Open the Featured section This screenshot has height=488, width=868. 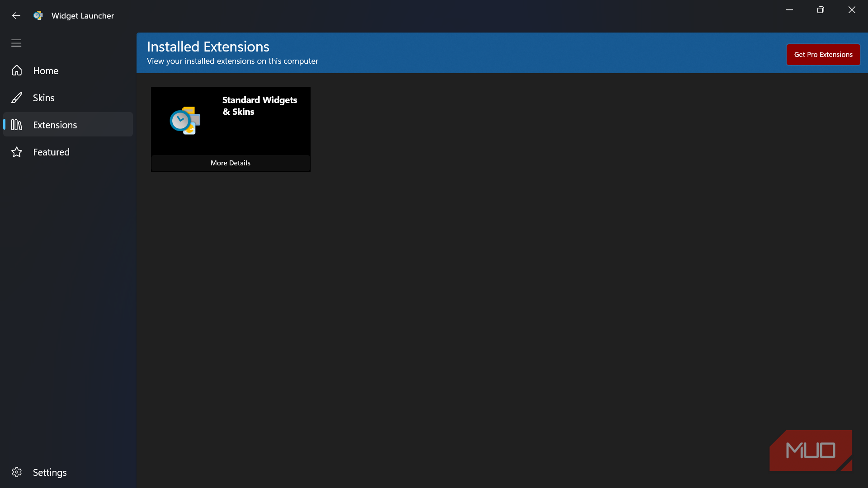pos(68,152)
